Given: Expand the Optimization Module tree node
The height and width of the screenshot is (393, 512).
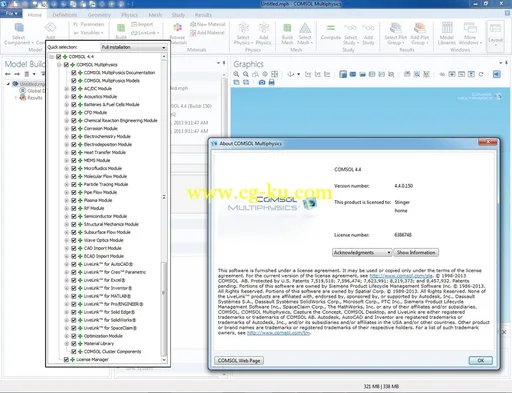Looking at the screenshot, I should (66, 336).
